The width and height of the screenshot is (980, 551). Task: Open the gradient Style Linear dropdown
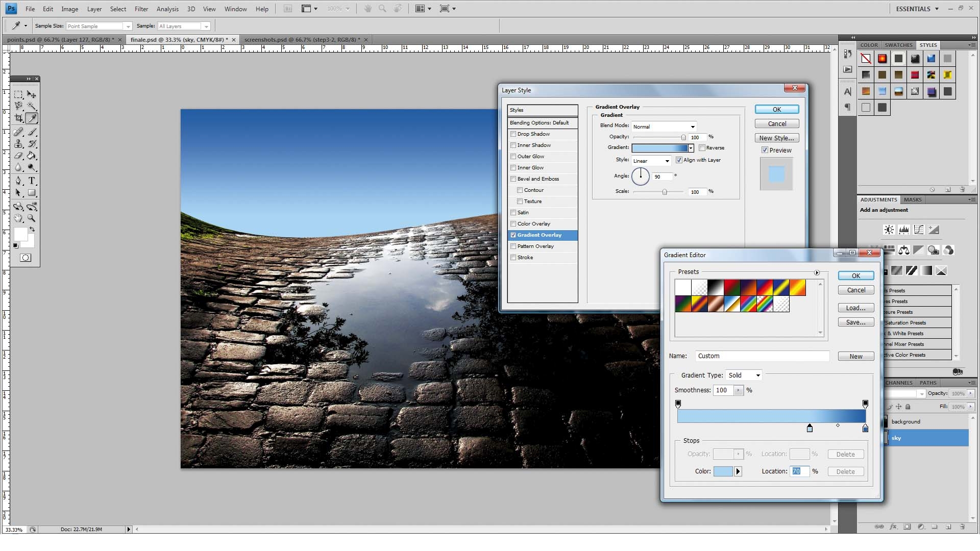[652, 161]
